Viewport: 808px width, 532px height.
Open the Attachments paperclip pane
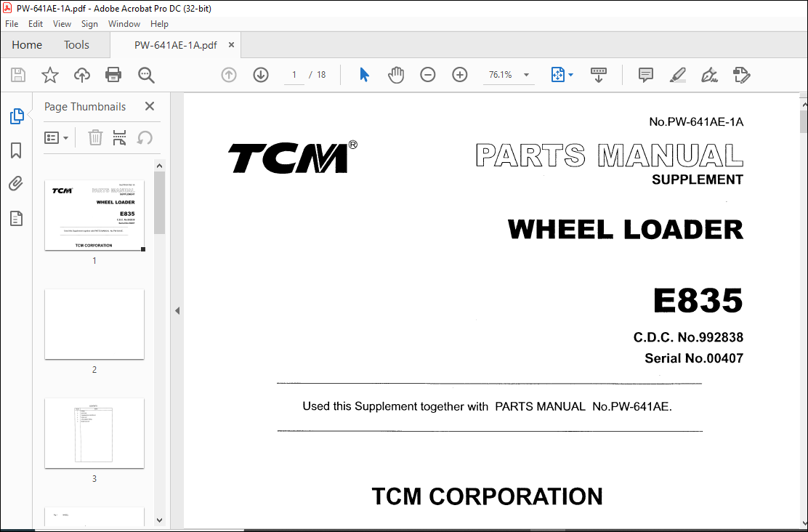tap(16, 184)
